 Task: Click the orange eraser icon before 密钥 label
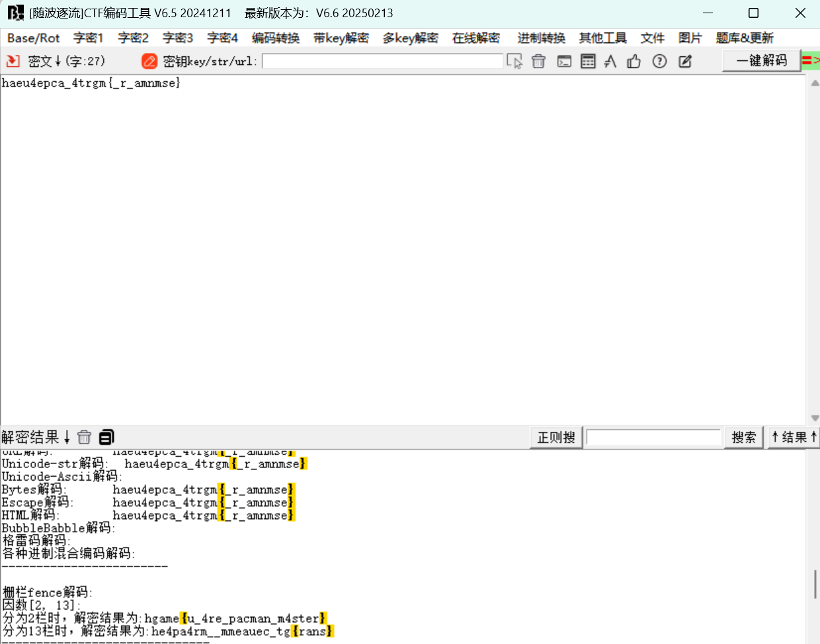(149, 61)
